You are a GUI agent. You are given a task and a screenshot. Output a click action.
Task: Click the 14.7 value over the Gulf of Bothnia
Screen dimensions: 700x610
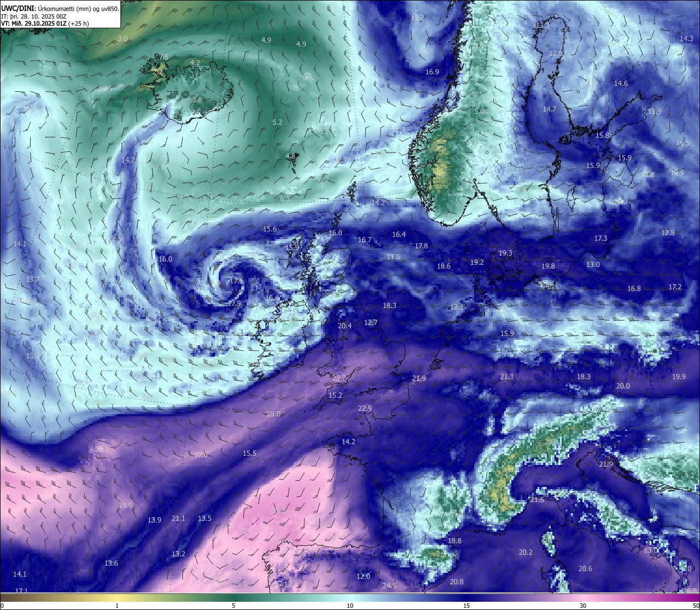click(550, 109)
